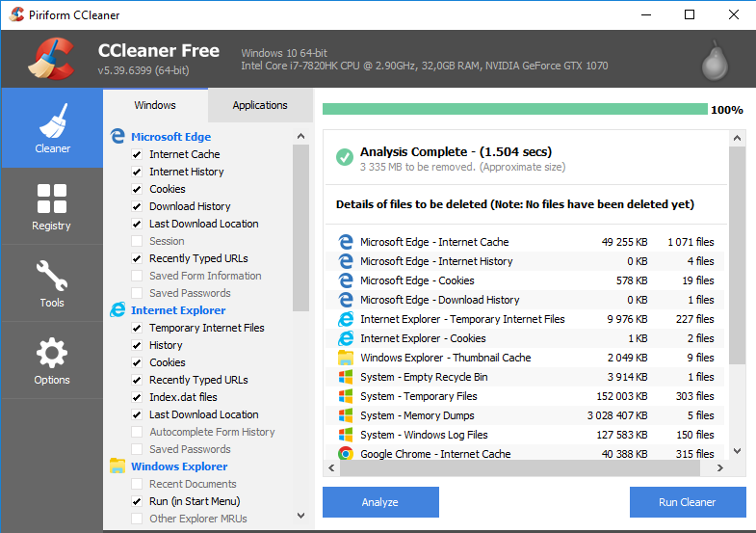Click down arrow of cleaner list scrollbar

click(x=300, y=516)
